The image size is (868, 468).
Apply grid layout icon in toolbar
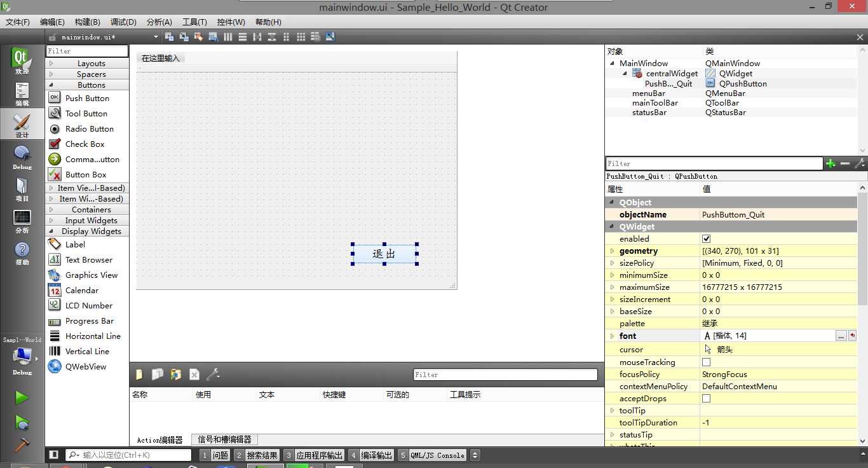tap(301, 37)
